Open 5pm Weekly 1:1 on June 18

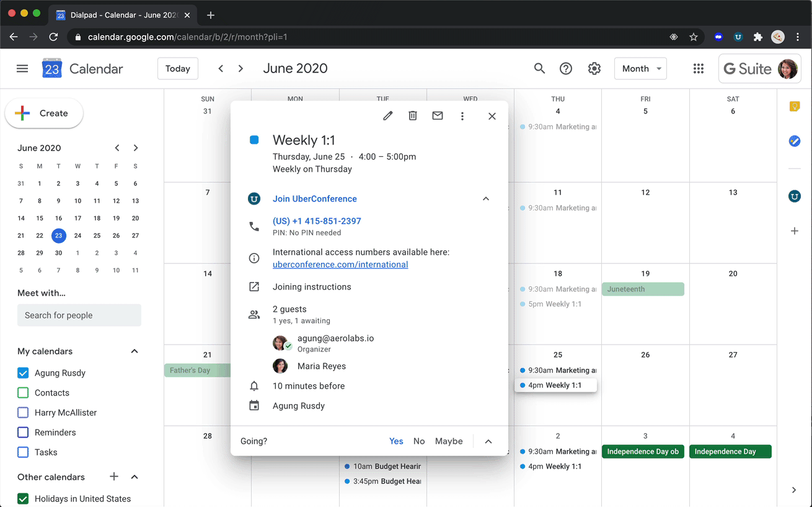[x=555, y=304]
